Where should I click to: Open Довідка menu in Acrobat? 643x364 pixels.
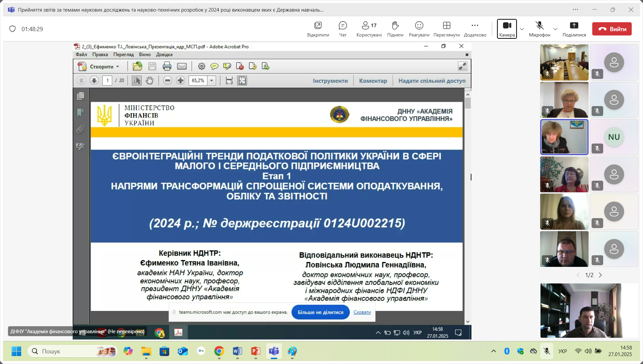(x=164, y=54)
